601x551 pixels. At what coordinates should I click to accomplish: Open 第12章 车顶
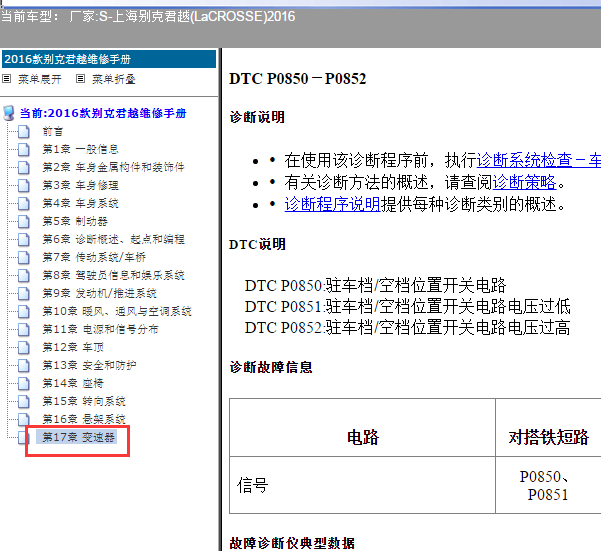click(x=73, y=348)
